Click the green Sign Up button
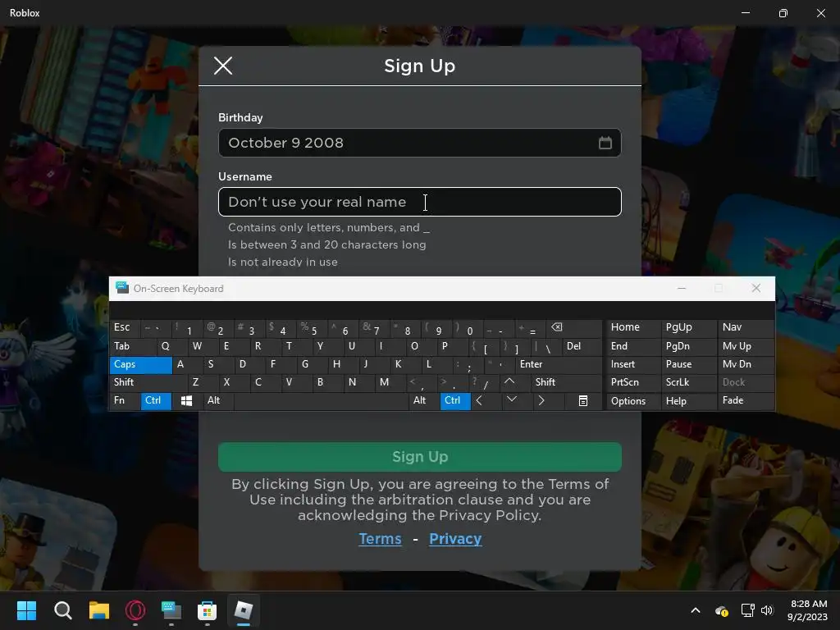 coord(419,456)
